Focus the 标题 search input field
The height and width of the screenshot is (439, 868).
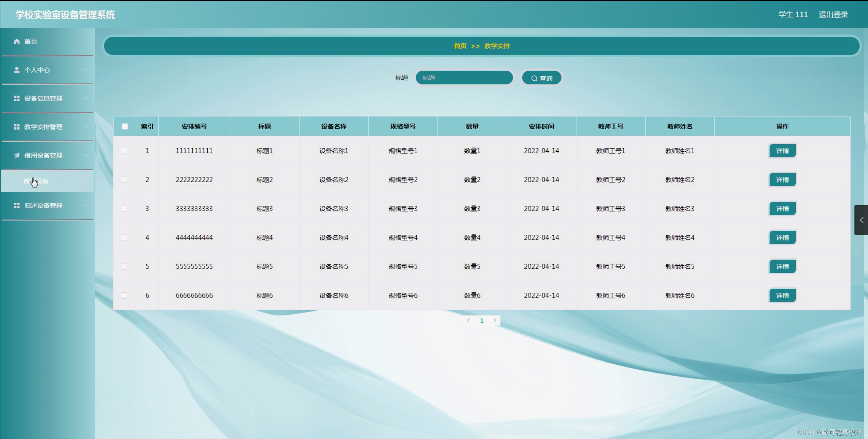(464, 78)
